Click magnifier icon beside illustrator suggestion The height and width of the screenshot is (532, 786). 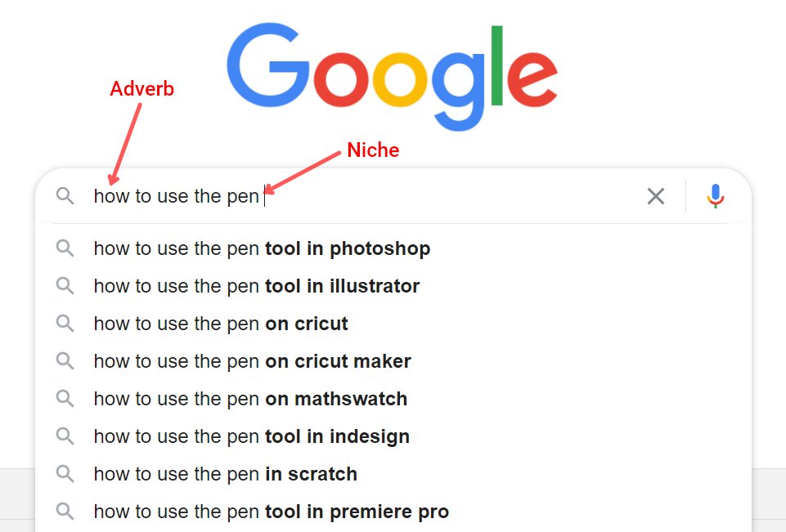65,286
